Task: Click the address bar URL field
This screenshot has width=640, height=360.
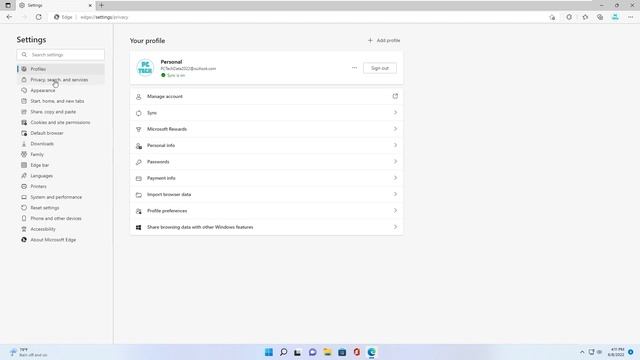Action: coord(298,17)
